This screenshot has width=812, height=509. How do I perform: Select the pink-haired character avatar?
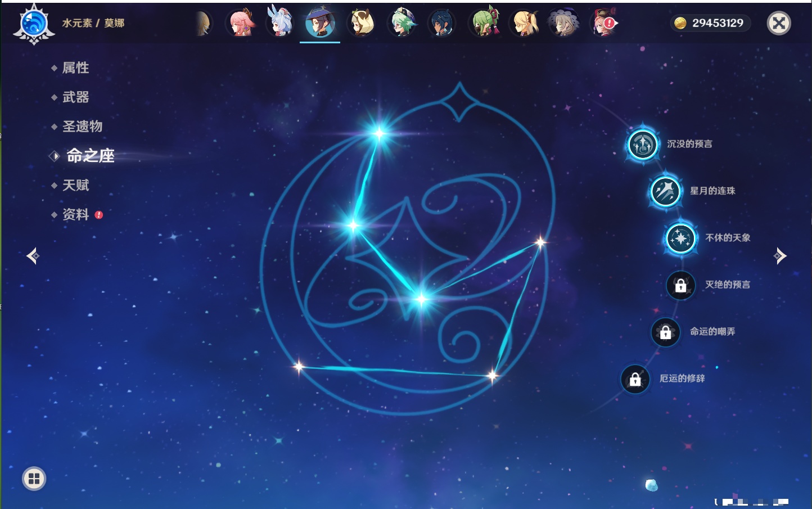pos(241,23)
